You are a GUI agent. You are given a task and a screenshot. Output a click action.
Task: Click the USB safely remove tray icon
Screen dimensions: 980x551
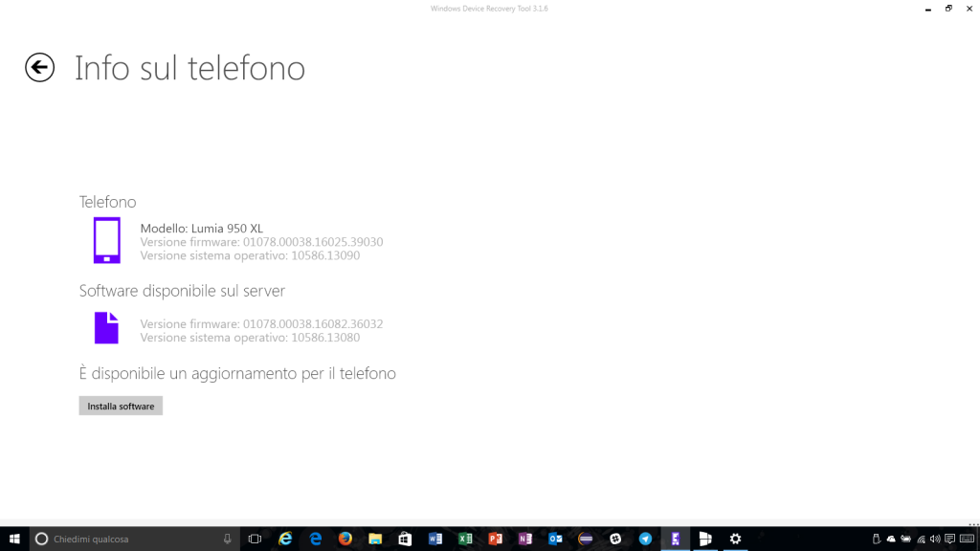click(877, 540)
